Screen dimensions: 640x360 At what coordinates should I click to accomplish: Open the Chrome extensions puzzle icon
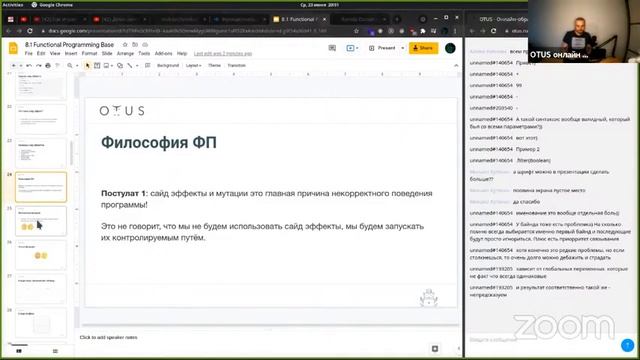(x=423, y=31)
